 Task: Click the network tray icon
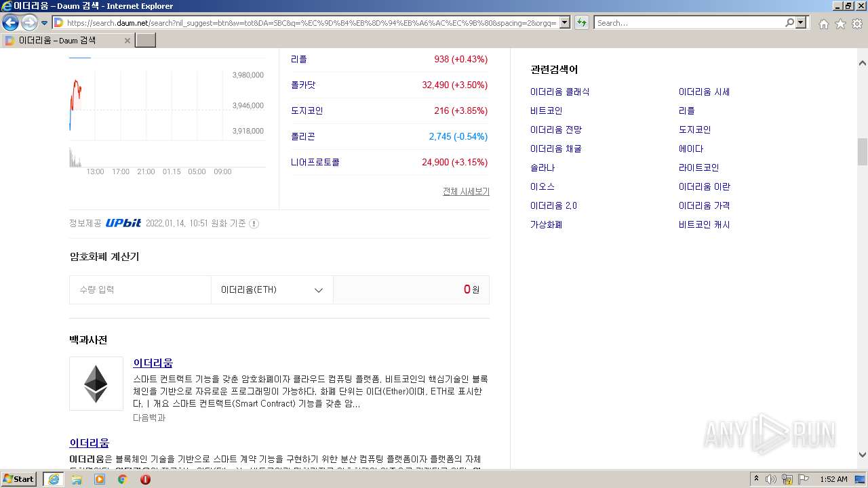(x=787, y=479)
